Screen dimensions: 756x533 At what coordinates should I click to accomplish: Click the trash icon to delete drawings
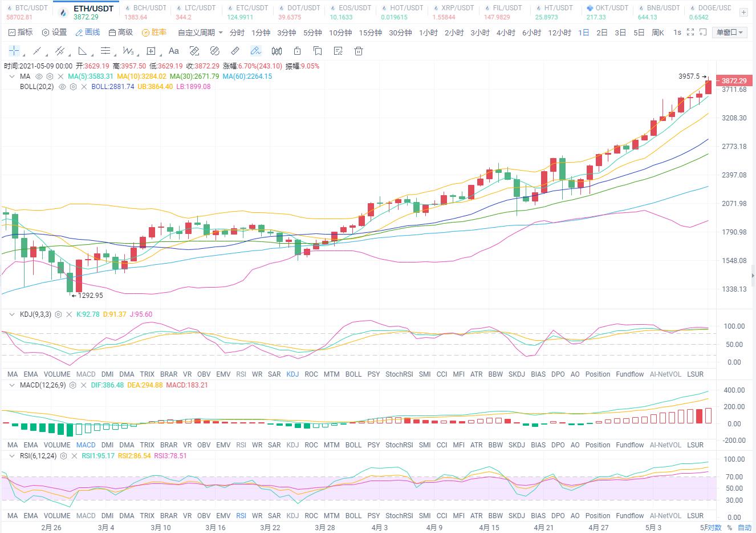click(x=359, y=51)
